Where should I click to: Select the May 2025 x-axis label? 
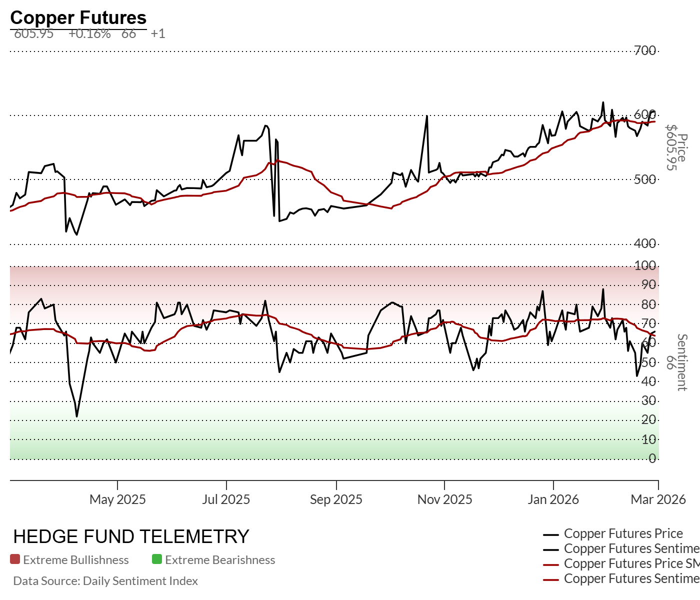tap(117, 499)
